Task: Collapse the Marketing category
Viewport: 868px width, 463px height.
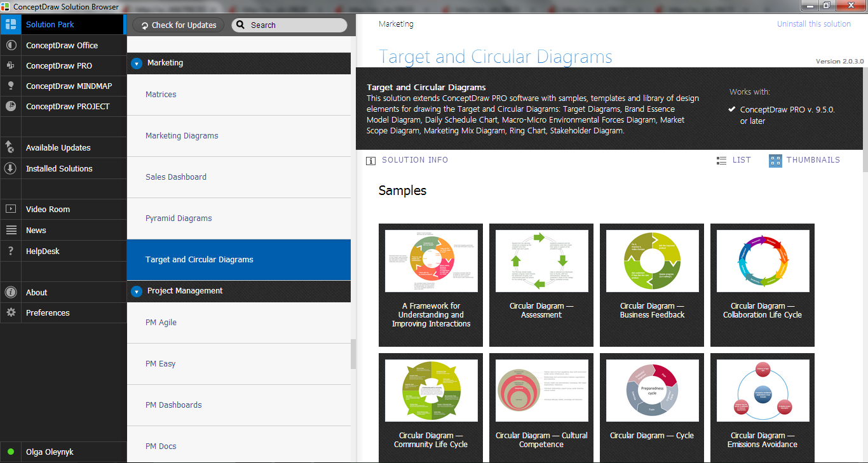Action: pyautogui.click(x=137, y=64)
